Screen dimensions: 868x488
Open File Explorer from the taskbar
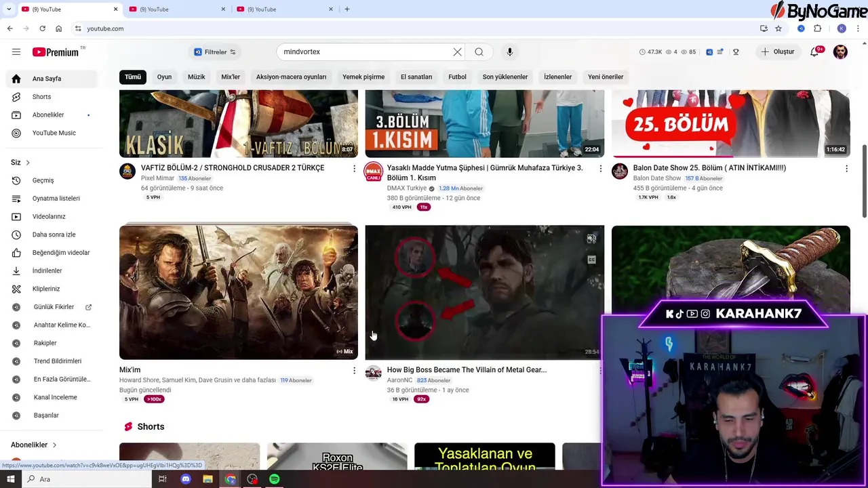(208, 479)
